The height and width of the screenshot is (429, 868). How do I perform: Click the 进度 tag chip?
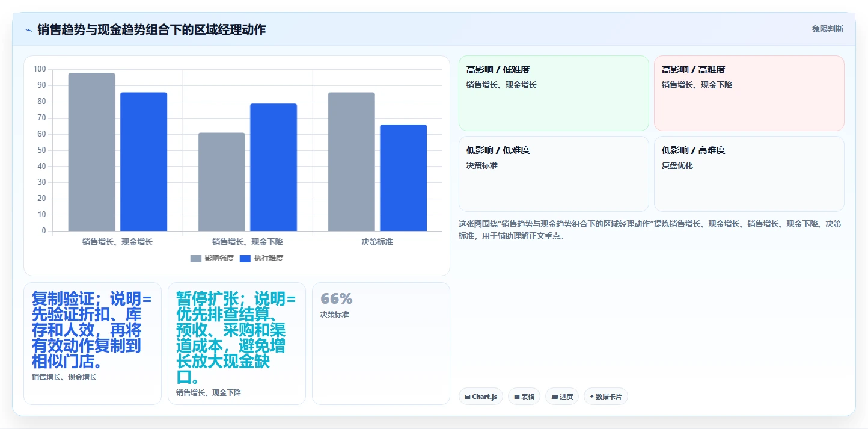point(562,397)
